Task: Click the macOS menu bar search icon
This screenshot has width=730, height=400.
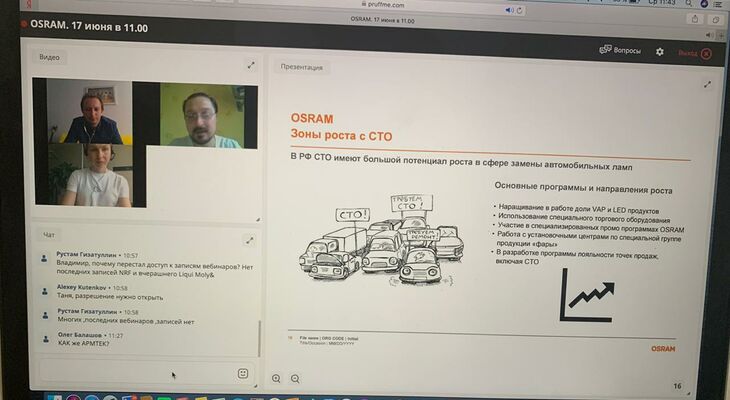Action: tap(689, 3)
